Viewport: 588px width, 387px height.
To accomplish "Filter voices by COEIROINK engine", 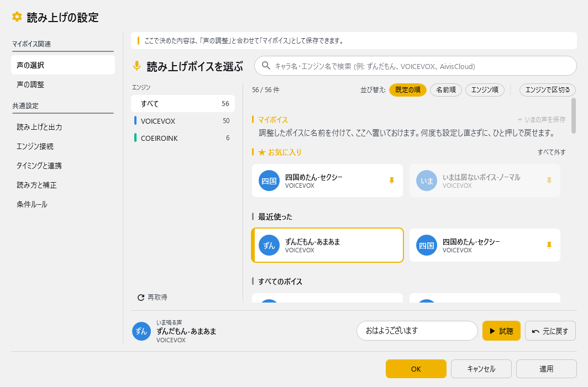I will [183, 138].
